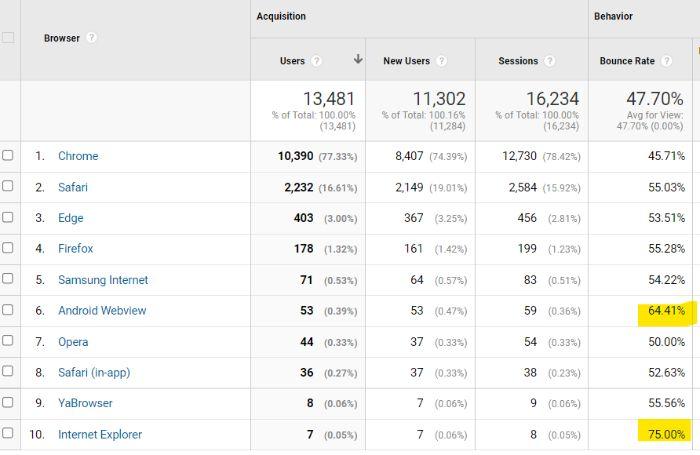The image size is (700, 455).
Task: Select Safari users value 2,232
Action: point(299,187)
